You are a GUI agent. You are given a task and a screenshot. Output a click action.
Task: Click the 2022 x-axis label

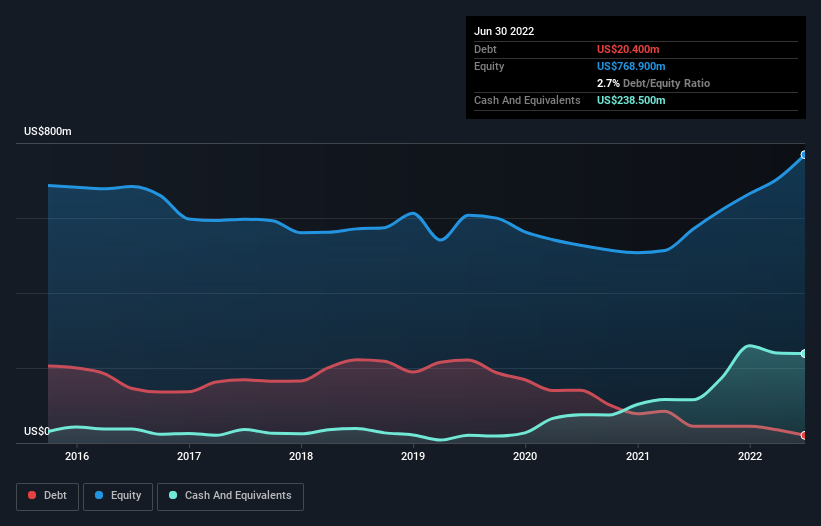click(750, 456)
